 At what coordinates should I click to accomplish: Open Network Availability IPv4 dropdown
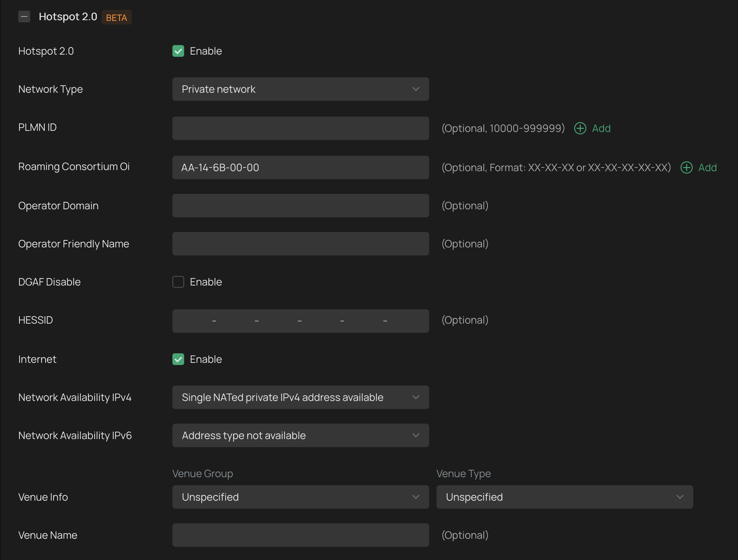(300, 397)
